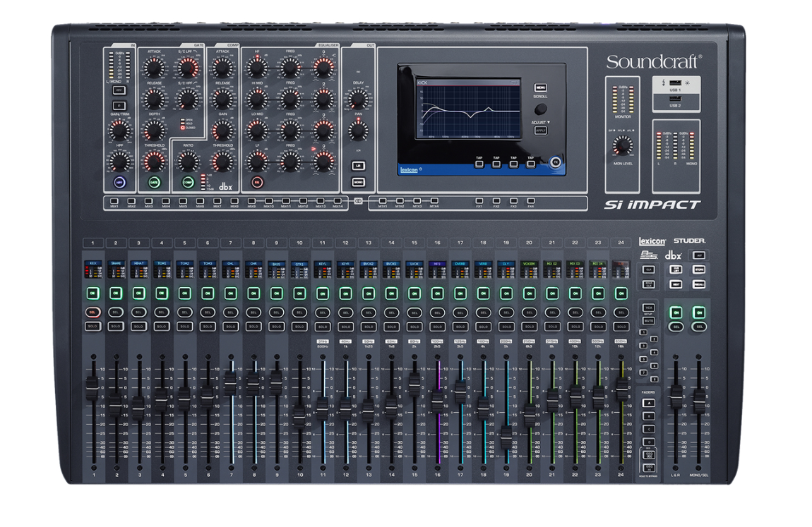Click the GAIN/TRIM input knob
The width and height of the screenshot is (812, 527).
pyautogui.click(x=119, y=130)
